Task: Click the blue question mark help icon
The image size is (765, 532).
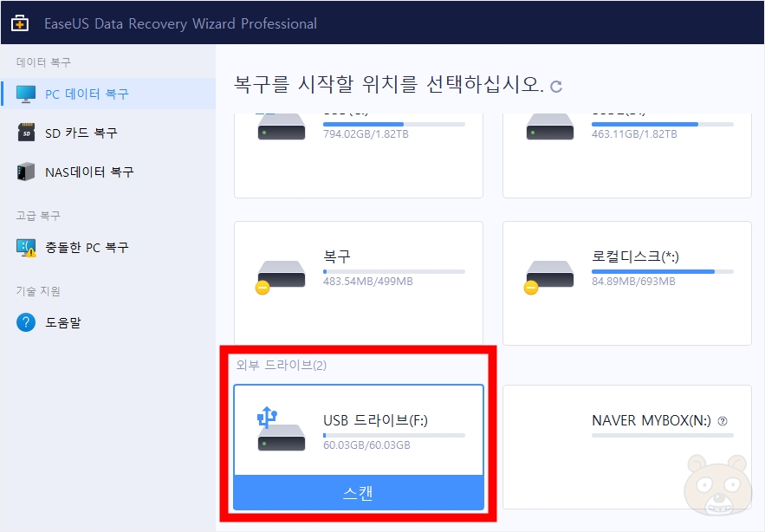Action: tap(26, 322)
